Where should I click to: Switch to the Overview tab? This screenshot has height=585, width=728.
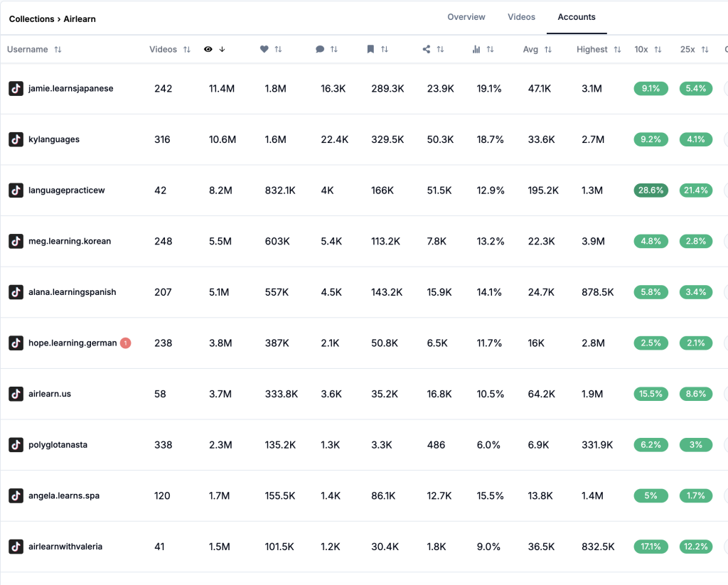[466, 17]
